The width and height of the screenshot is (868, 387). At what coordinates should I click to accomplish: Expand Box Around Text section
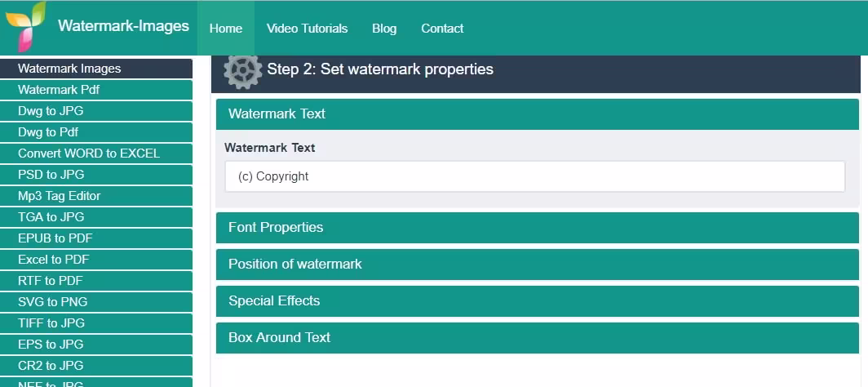[537, 338]
